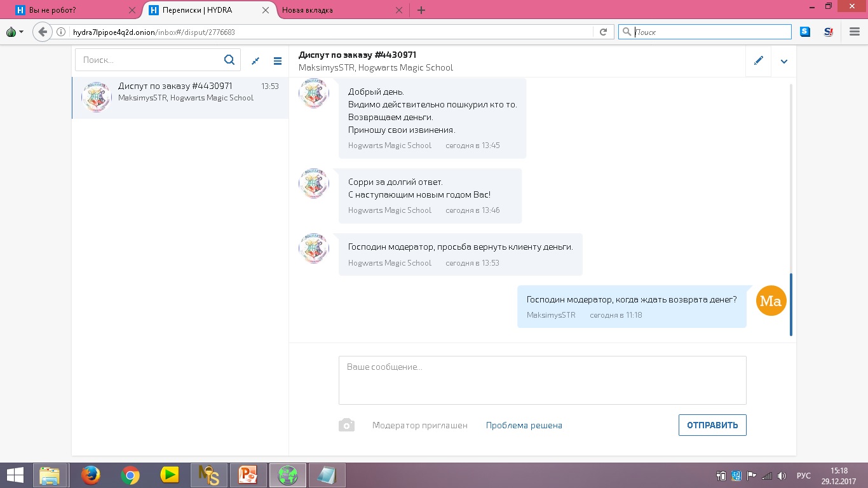Show site information icon in address bar
Viewport: 868px width, 488px height.
(62, 32)
